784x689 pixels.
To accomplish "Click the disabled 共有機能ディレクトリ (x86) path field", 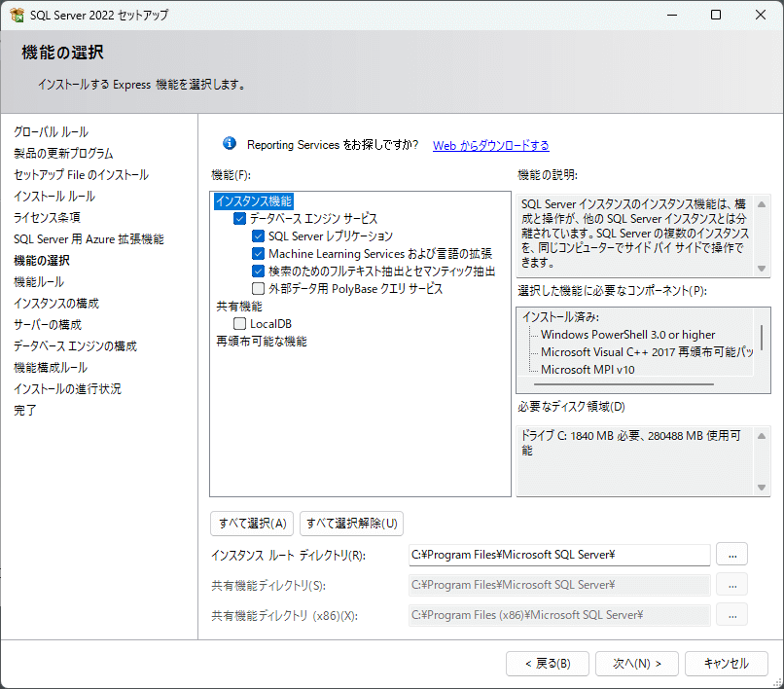I will click(559, 614).
